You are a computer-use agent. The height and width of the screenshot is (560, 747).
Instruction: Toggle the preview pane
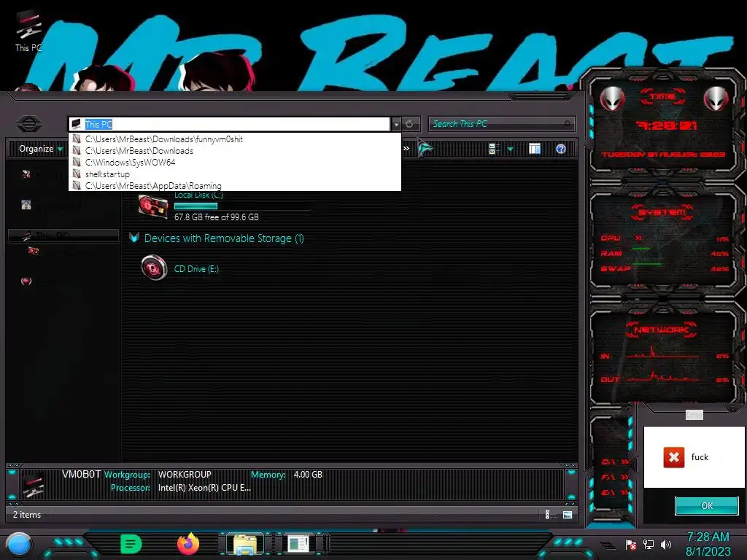click(535, 149)
